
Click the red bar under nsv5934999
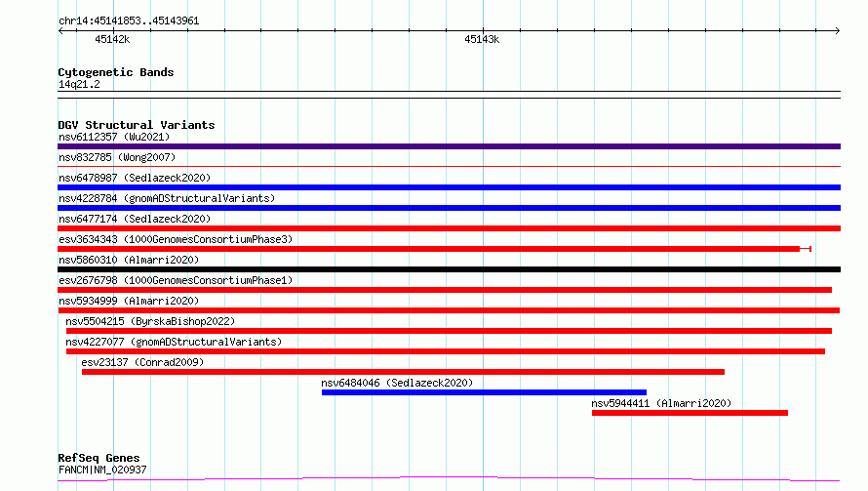pyautogui.click(x=449, y=310)
